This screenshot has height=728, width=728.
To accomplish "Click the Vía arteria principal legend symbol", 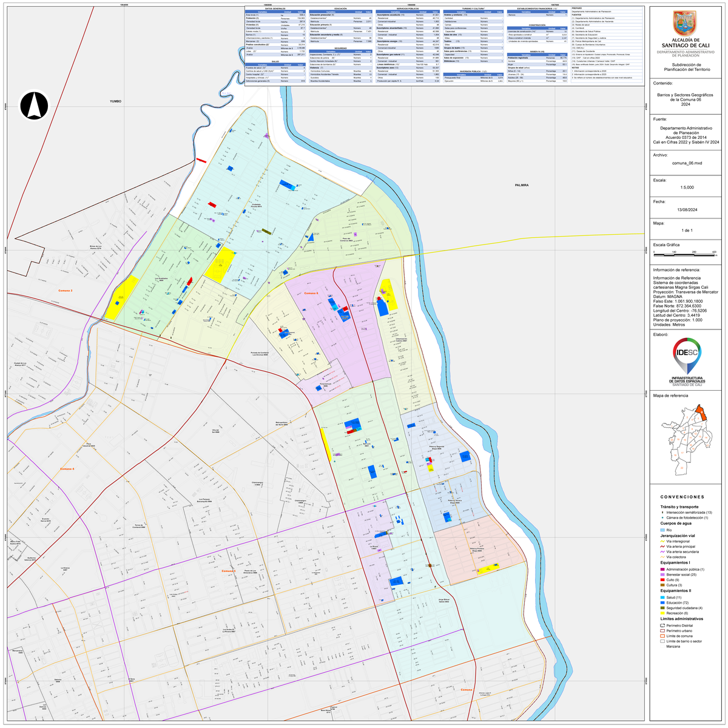I will click(662, 547).
